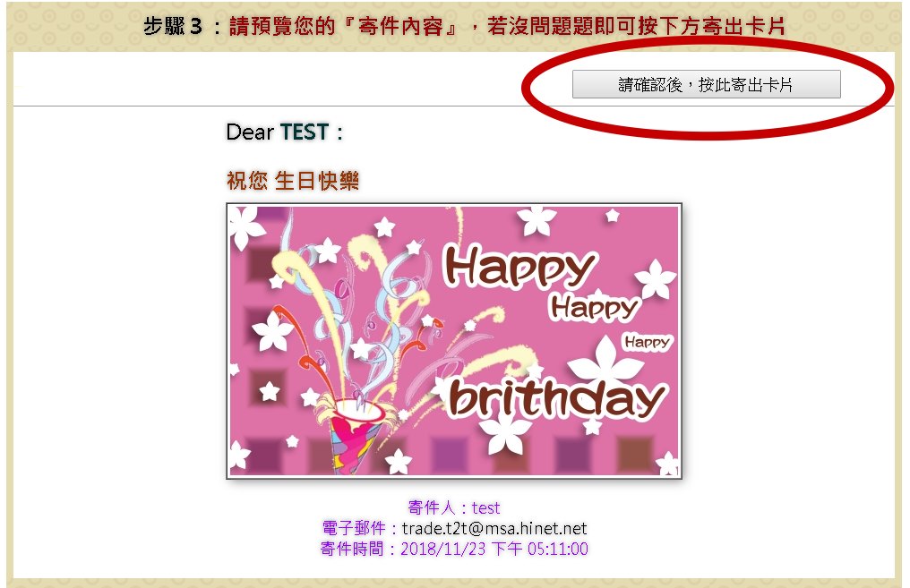The height and width of the screenshot is (588, 910).
Task: Select the recipient name TEST in greeting
Action: (305, 132)
